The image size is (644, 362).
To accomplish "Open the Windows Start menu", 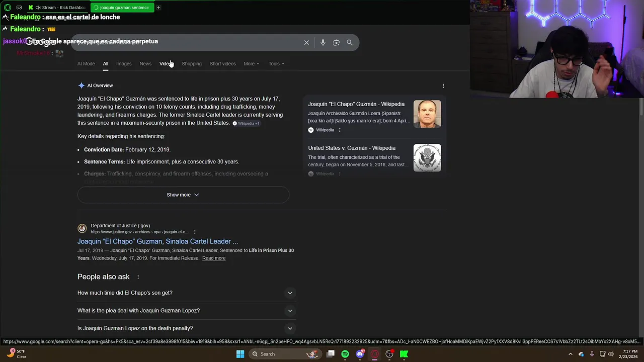I will [x=240, y=354].
